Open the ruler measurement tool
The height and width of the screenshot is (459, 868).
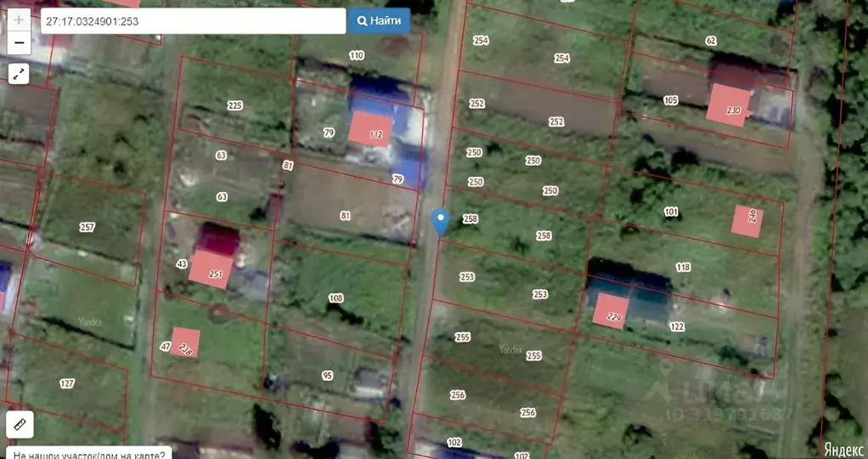[x=20, y=425]
